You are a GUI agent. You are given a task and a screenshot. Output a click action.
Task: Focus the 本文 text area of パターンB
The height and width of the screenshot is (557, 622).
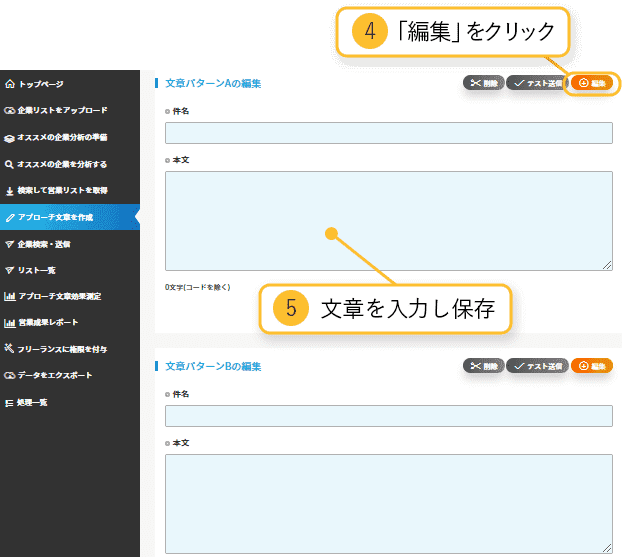click(389, 504)
